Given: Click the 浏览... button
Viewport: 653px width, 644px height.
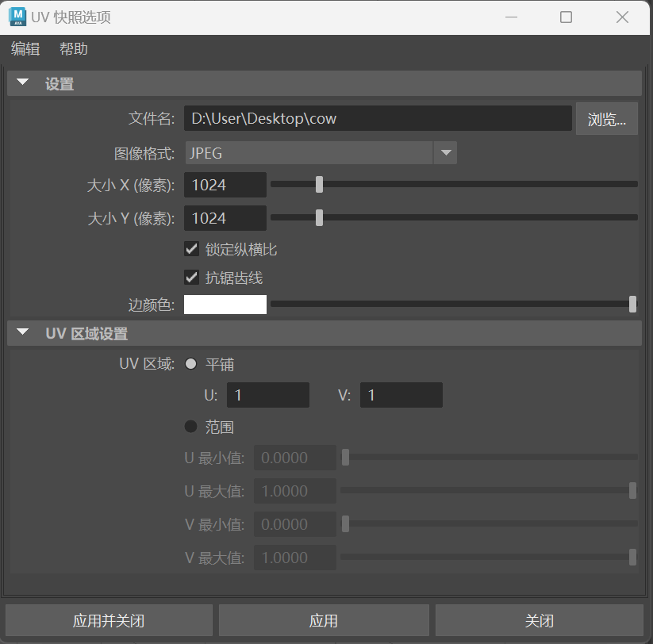Looking at the screenshot, I should 607,119.
